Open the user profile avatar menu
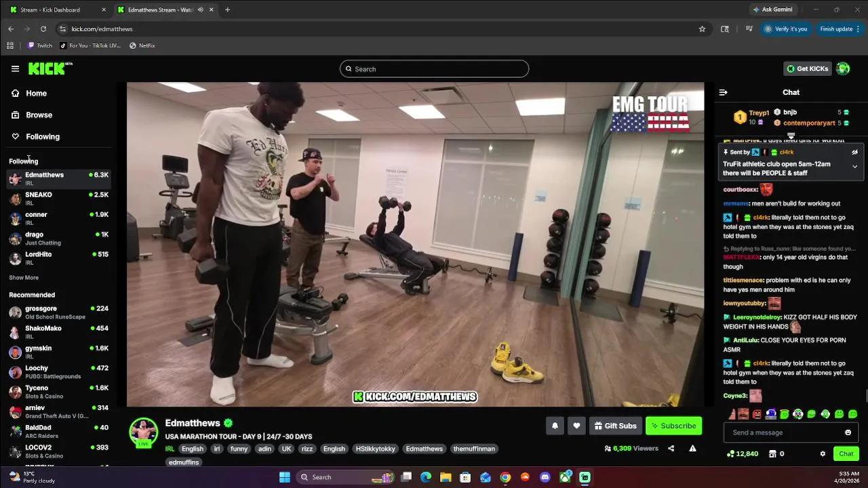868x488 pixels. click(x=843, y=68)
